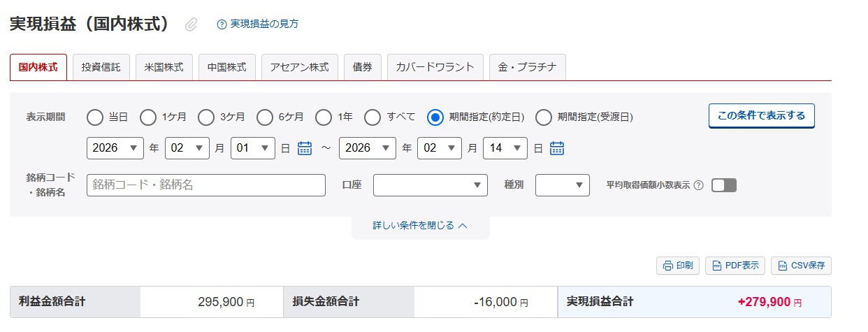The width and height of the screenshot is (868, 332).
Task: Open the 米国株式 tab
Action: point(164,68)
